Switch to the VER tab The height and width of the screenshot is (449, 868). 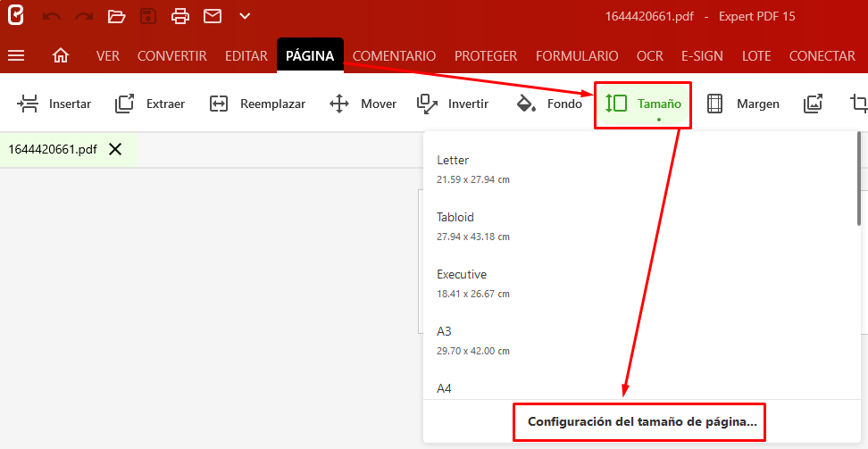pos(108,56)
